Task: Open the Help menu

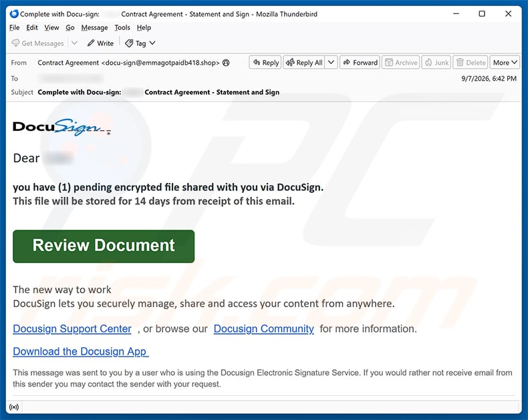Action: [144, 27]
